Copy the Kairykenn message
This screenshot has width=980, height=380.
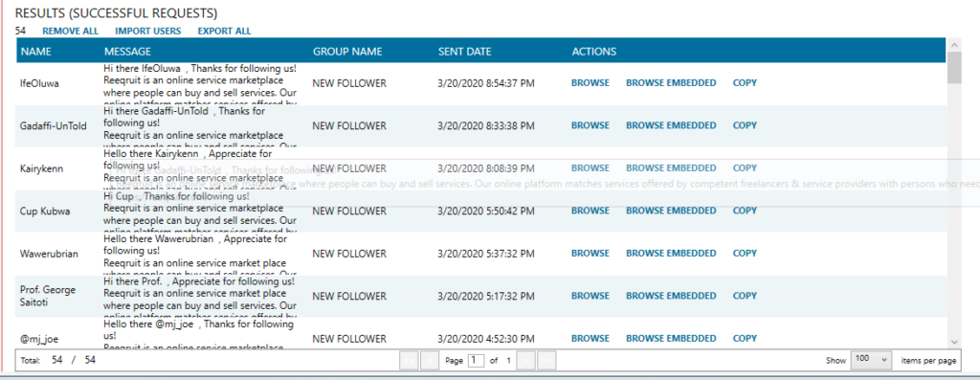pyautogui.click(x=745, y=168)
